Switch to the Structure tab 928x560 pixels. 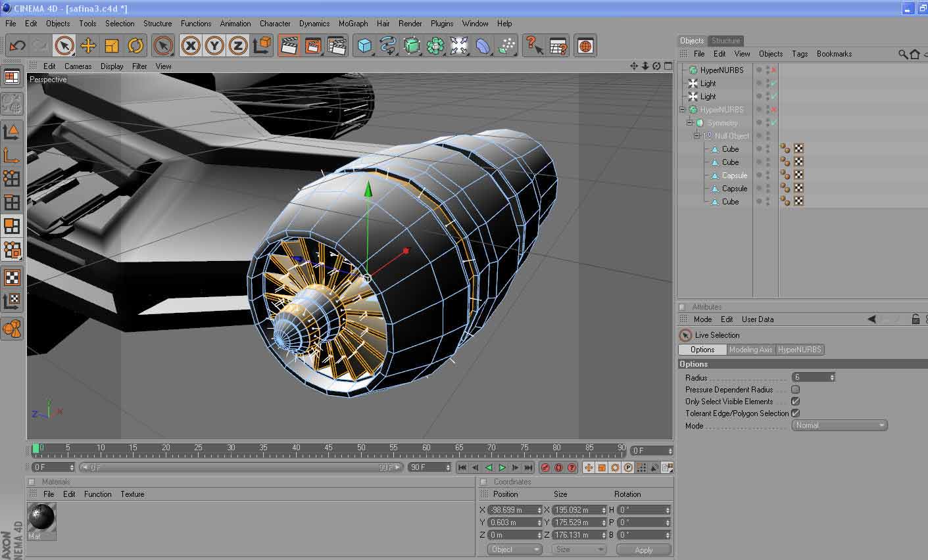(x=726, y=41)
